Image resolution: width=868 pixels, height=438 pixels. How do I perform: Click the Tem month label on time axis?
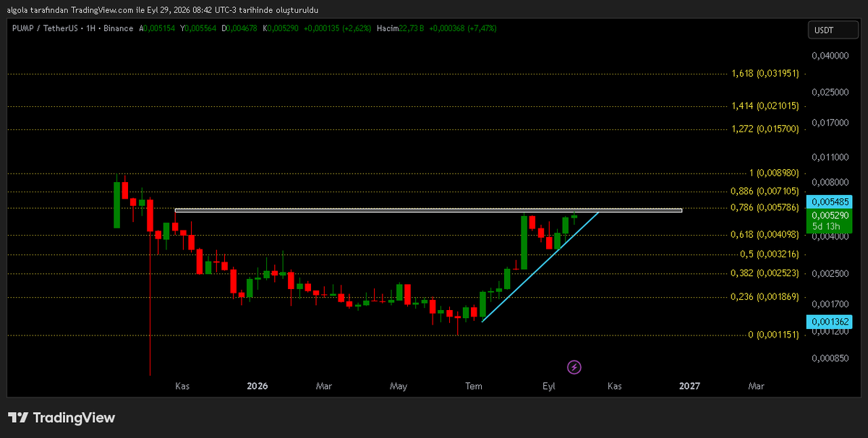coord(474,387)
